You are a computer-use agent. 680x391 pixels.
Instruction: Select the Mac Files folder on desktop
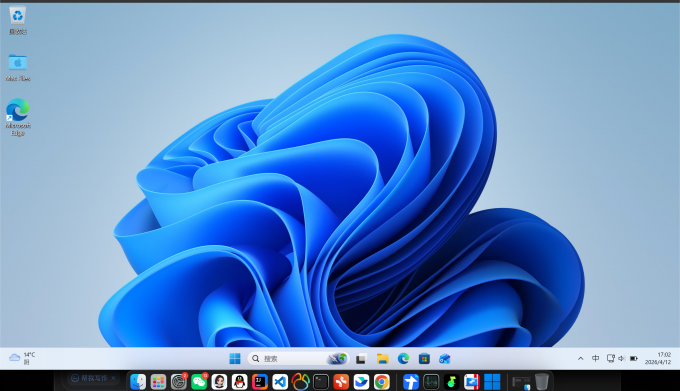[18, 67]
